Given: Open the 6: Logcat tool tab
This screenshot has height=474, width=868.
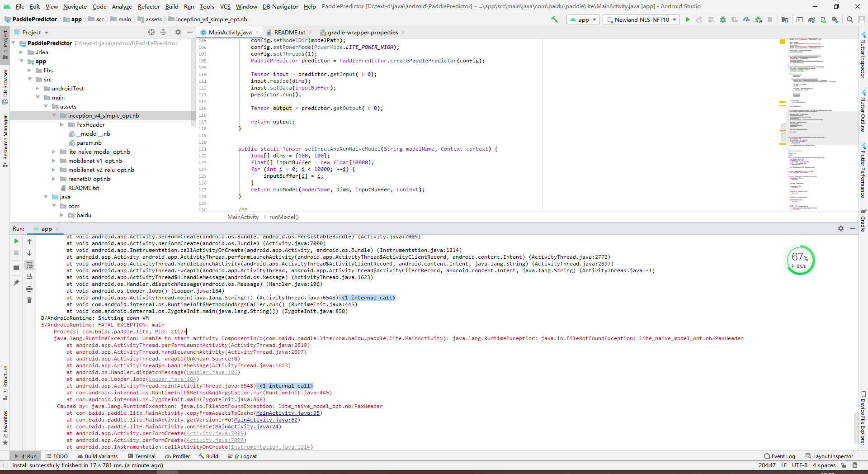Looking at the screenshot, I should point(242,456).
